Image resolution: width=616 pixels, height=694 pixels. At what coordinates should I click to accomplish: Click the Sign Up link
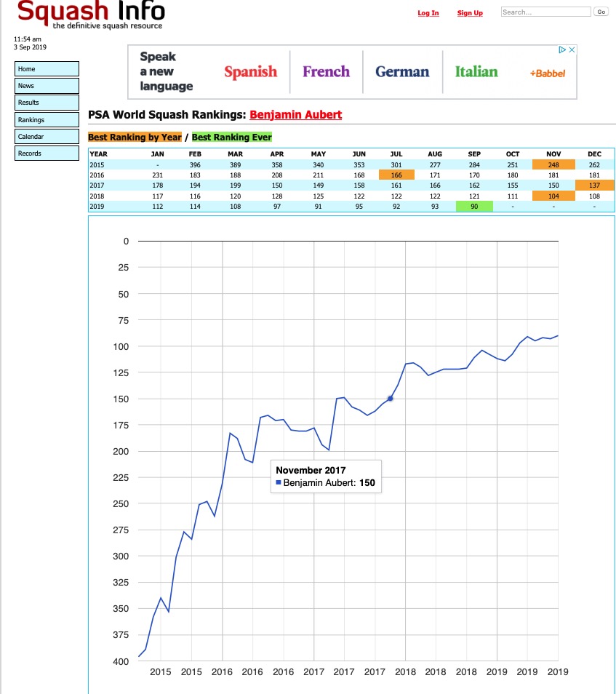pos(470,13)
